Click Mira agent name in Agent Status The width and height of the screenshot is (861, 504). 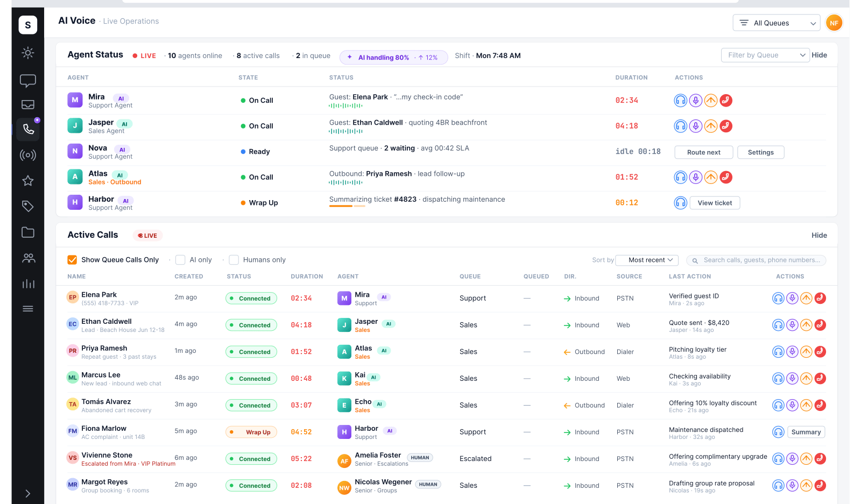click(x=96, y=97)
